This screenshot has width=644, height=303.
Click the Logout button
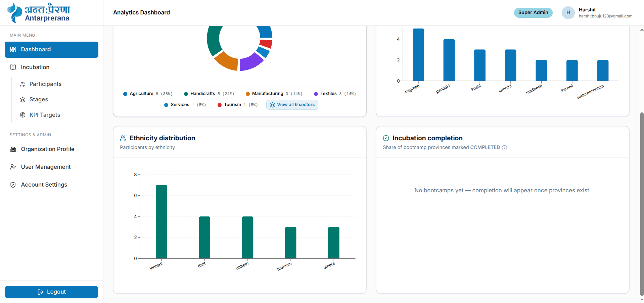pos(51,292)
